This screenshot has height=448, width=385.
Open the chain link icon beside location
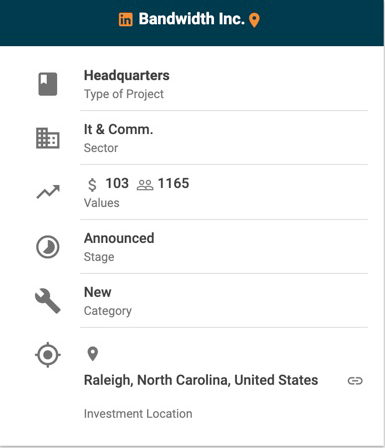[x=355, y=380]
